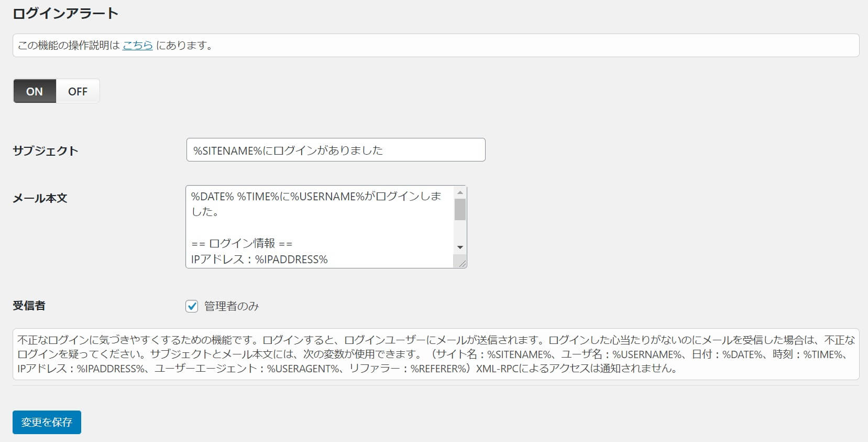Click the textarea resize handle corner
The image size is (868, 442).
pos(460,262)
